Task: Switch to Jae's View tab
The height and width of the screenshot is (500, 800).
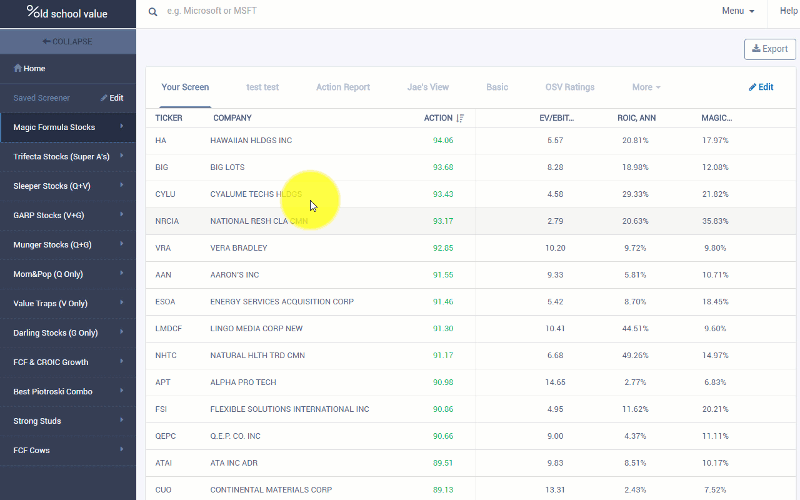Action: (428, 87)
